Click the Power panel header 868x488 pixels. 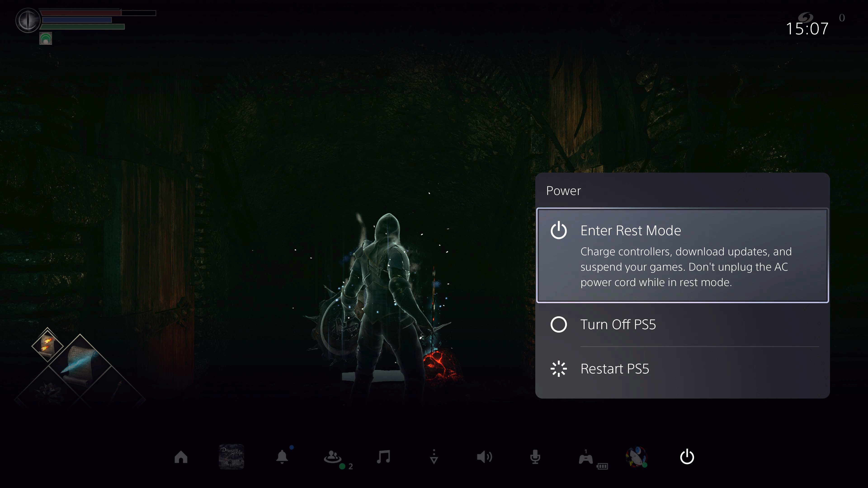(x=563, y=191)
